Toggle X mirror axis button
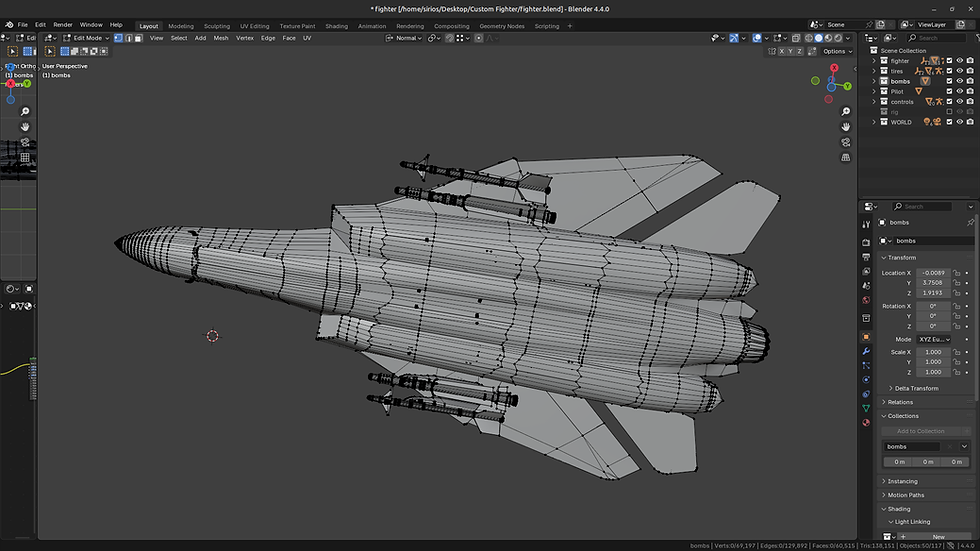980x551 pixels. pyautogui.click(x=781, y=51)
